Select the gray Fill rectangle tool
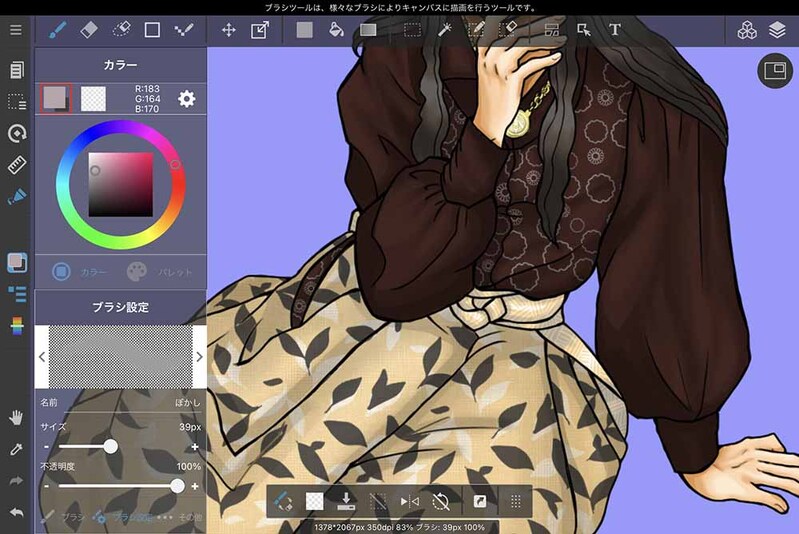Image resolution: width=799 pixels, height=534 pixels. [304, 30]
